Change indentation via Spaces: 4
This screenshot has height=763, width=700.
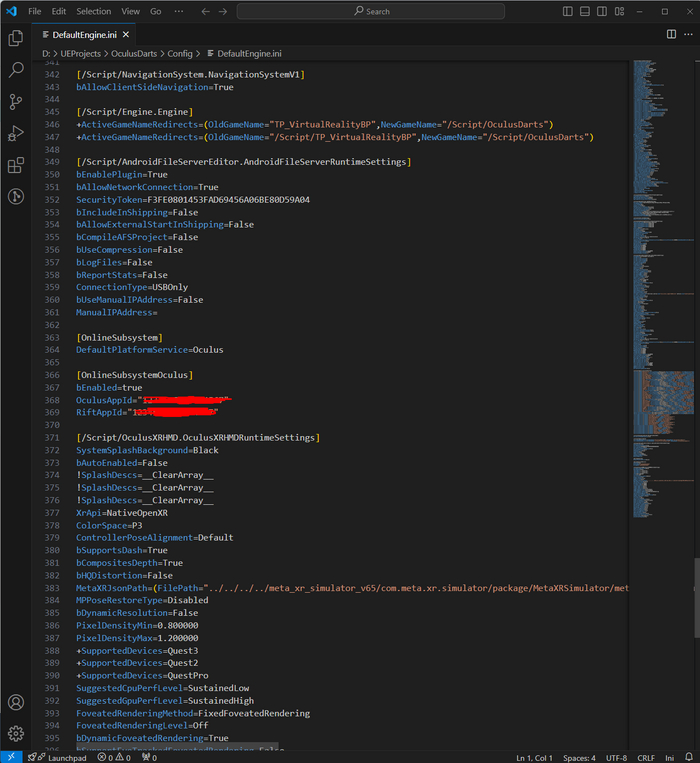[579, 758]
